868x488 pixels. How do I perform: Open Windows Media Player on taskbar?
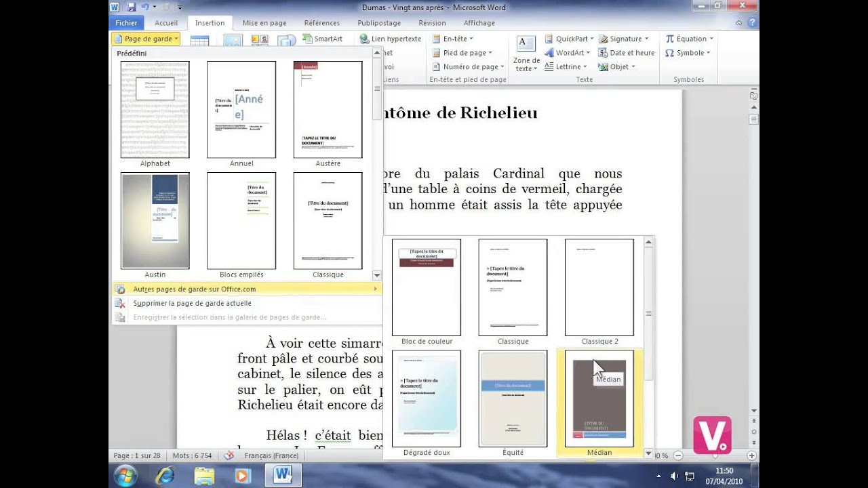click(x=242, y=476)
